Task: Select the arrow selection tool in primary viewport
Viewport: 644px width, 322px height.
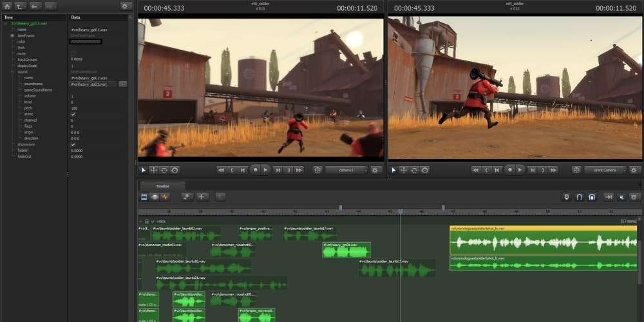Action: click(x=144, y=170)
